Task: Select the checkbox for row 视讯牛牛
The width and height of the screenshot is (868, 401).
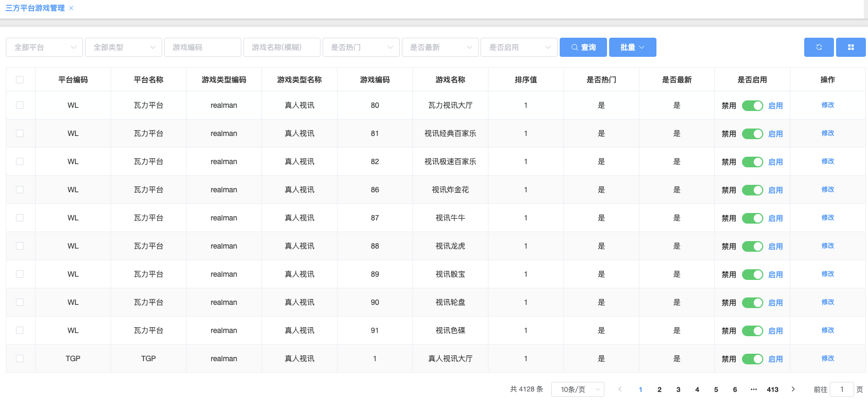Action: click(x=20, y=218)
